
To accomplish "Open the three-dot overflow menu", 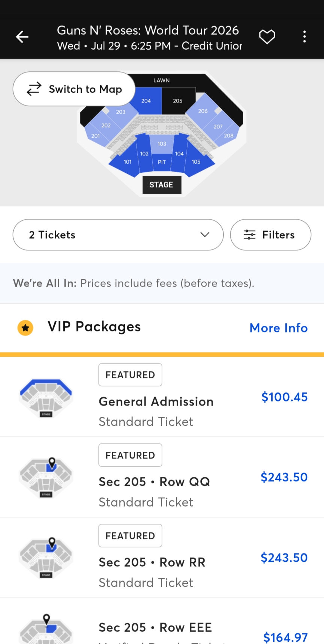I will 304,37.
